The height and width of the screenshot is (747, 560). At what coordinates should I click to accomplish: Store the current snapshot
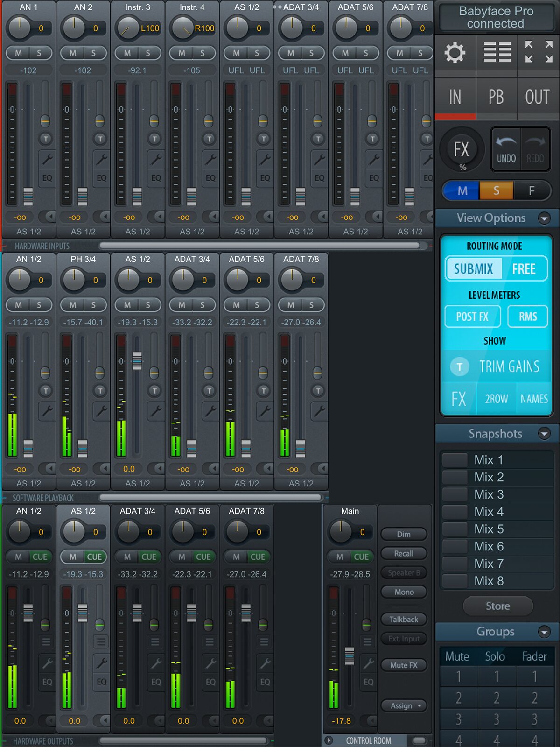(497, 606)
